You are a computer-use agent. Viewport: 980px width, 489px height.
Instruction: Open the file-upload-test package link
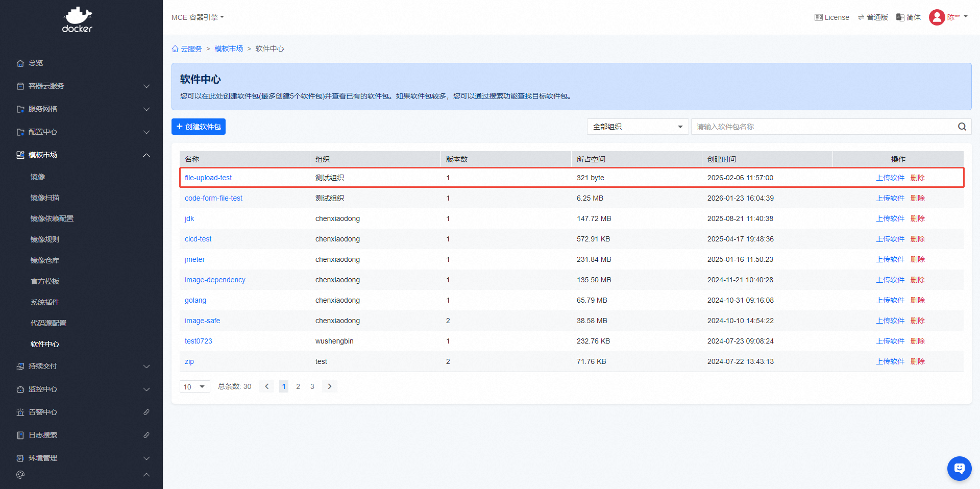click(208, 178)
